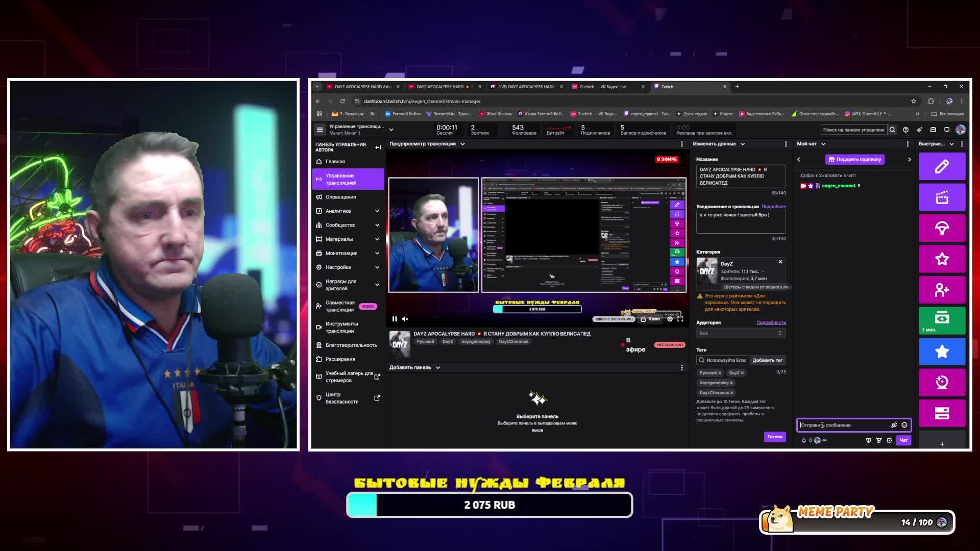Remove the DayzCherarus tag
This screenshot has height=551, width=980.
click(732, 393)
